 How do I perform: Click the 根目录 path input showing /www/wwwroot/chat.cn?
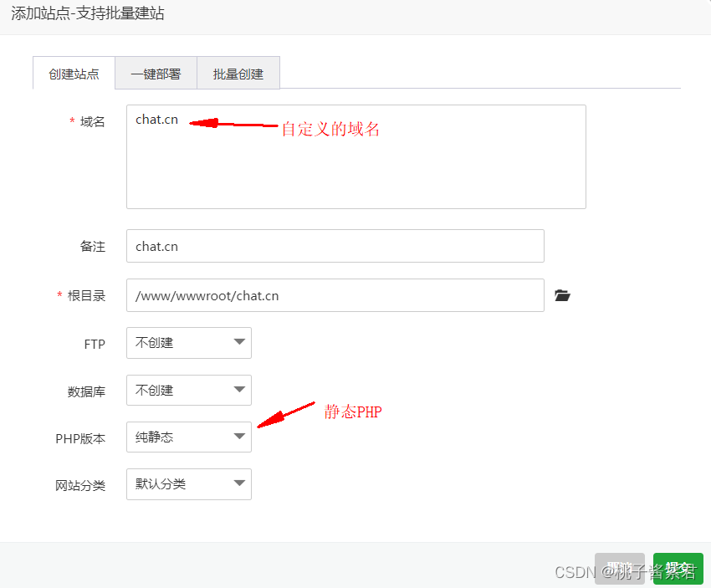335,295
